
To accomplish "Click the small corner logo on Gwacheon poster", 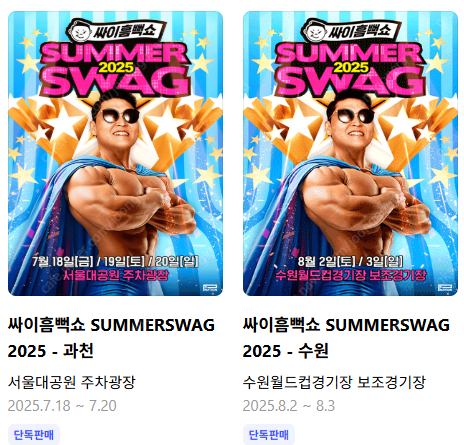I will tap(211, 288).
